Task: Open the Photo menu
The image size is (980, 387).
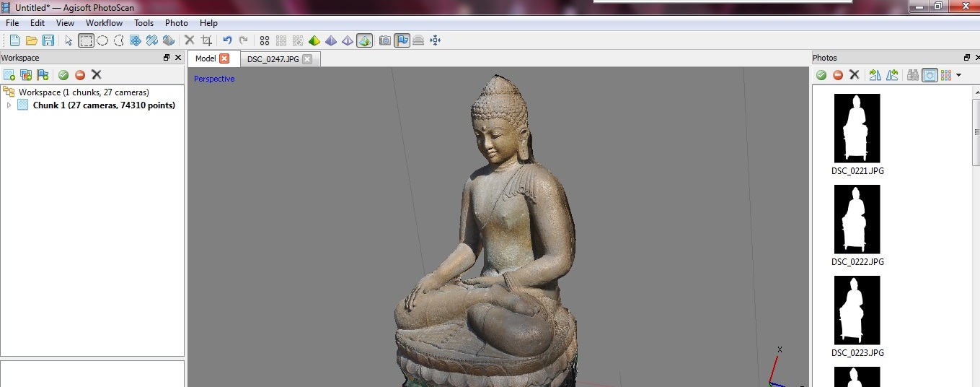Action: click(x=177, y=23)
